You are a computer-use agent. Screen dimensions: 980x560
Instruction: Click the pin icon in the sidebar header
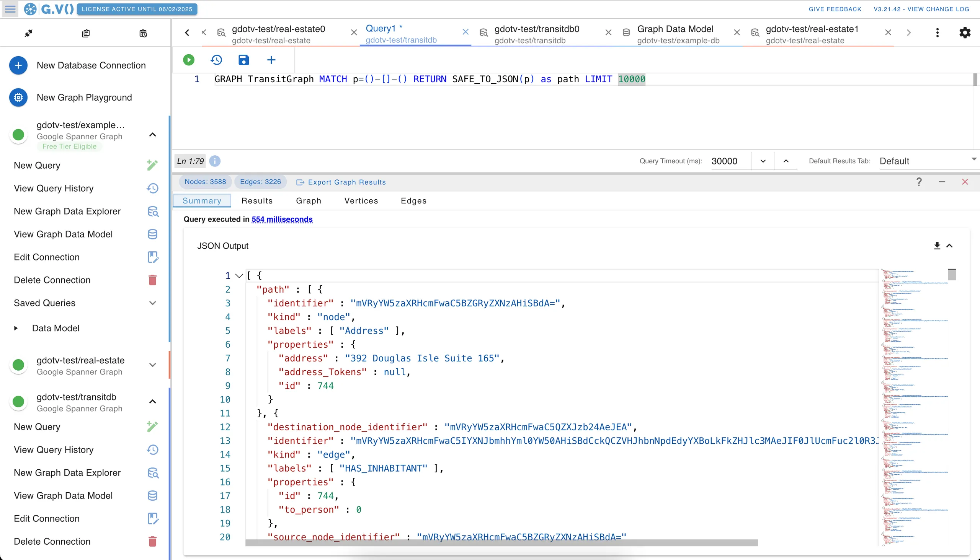click(x=28, y=33)
